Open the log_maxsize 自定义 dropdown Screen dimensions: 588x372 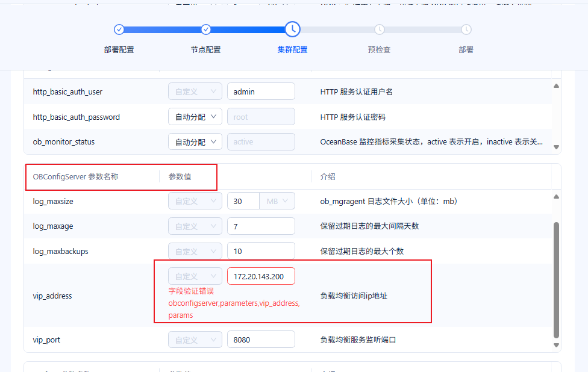coord(195,201)
